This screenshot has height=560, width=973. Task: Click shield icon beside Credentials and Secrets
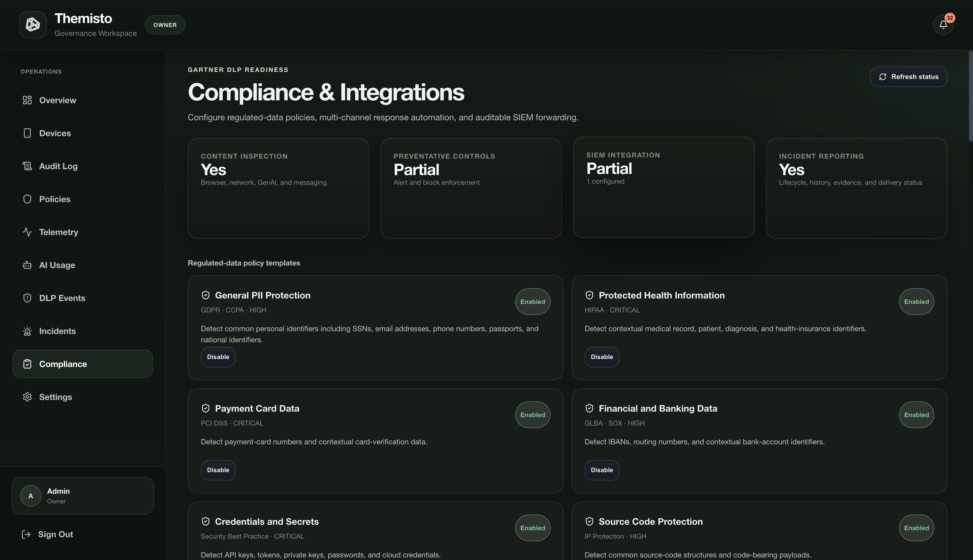pyautogui.click(x=205, y=521)
